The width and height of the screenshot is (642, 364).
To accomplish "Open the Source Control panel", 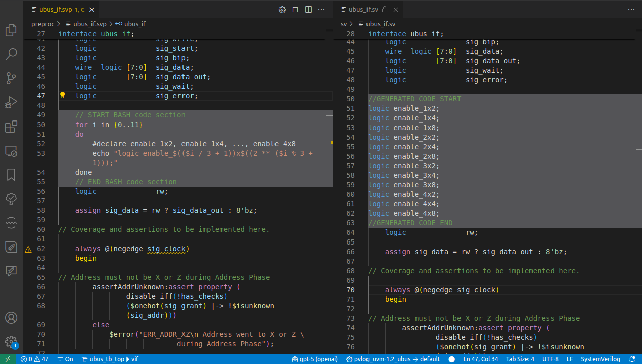I will [x=11, y=78].
